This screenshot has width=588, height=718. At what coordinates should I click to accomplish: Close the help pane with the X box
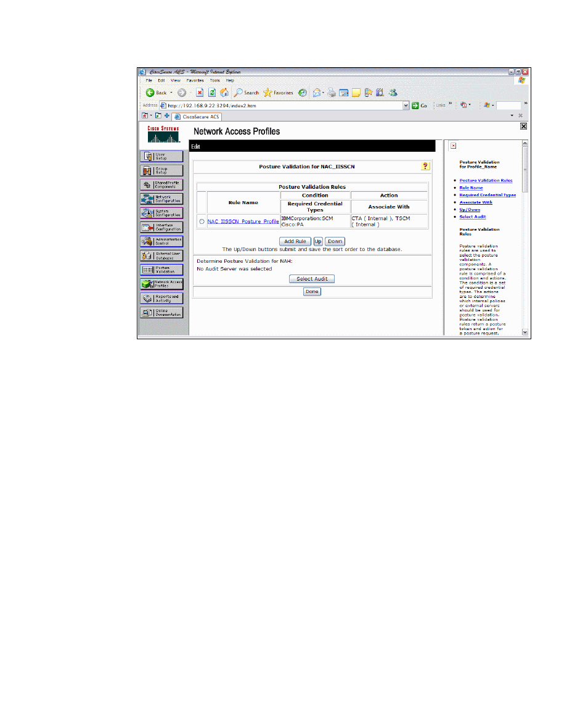pos(523,126)
